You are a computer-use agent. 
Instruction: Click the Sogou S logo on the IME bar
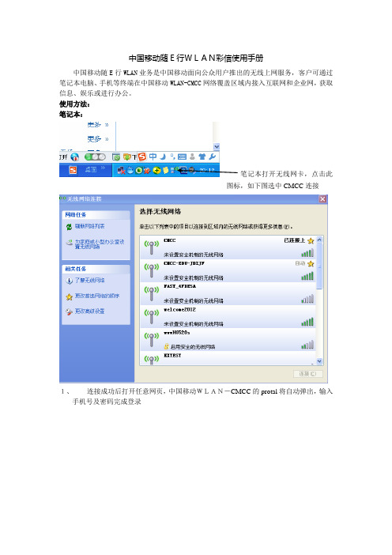click(x=142, y=157)
